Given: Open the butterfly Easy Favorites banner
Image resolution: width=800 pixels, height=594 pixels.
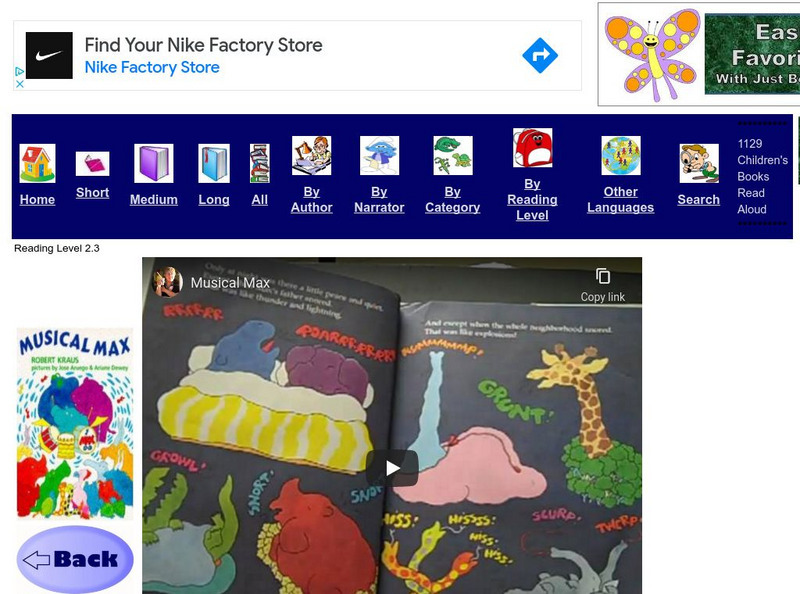Looking at the screenshot, I should click(699, 54).
